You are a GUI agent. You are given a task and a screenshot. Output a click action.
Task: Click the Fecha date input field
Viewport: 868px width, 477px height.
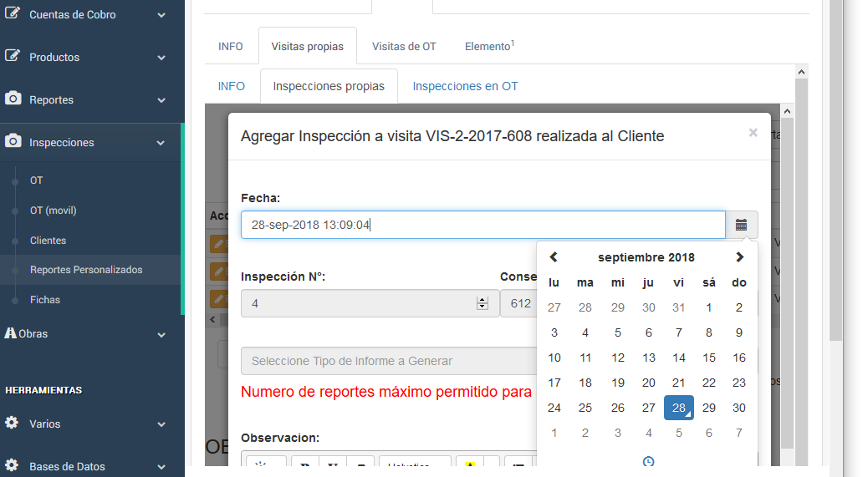coord(483,225)
